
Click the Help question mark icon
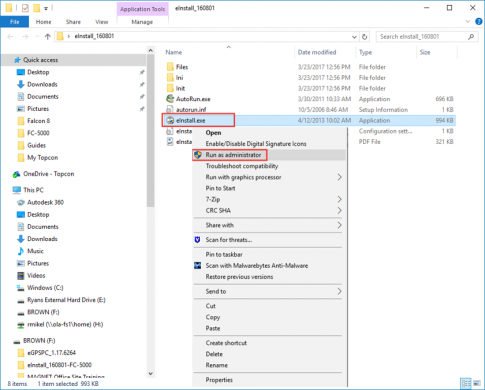[479, 22]
